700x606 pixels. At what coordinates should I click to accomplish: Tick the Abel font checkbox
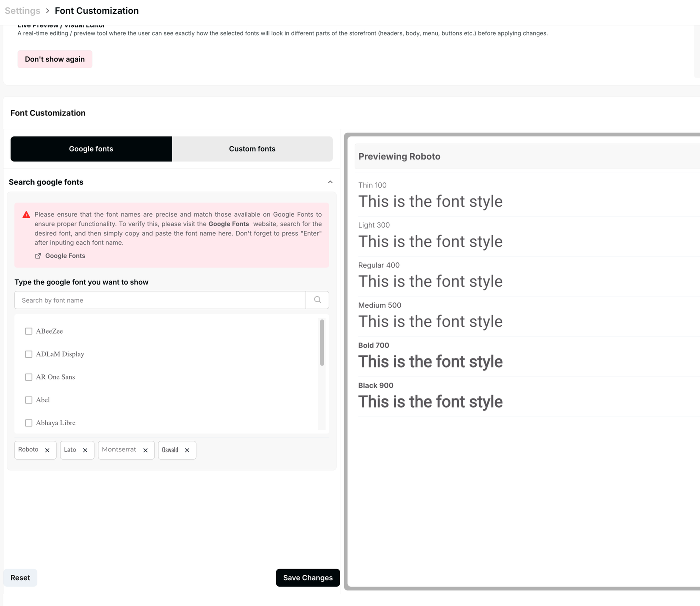pos(29,400)
